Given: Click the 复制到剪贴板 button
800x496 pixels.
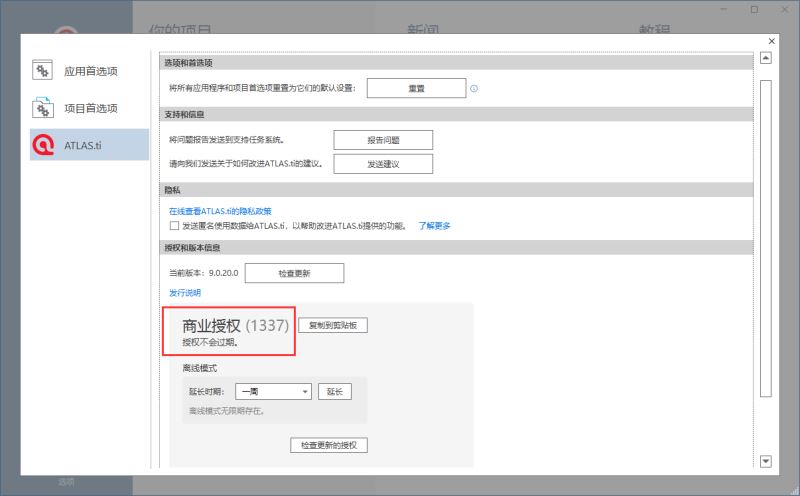Looking at the screenshot, I should 333,325.
